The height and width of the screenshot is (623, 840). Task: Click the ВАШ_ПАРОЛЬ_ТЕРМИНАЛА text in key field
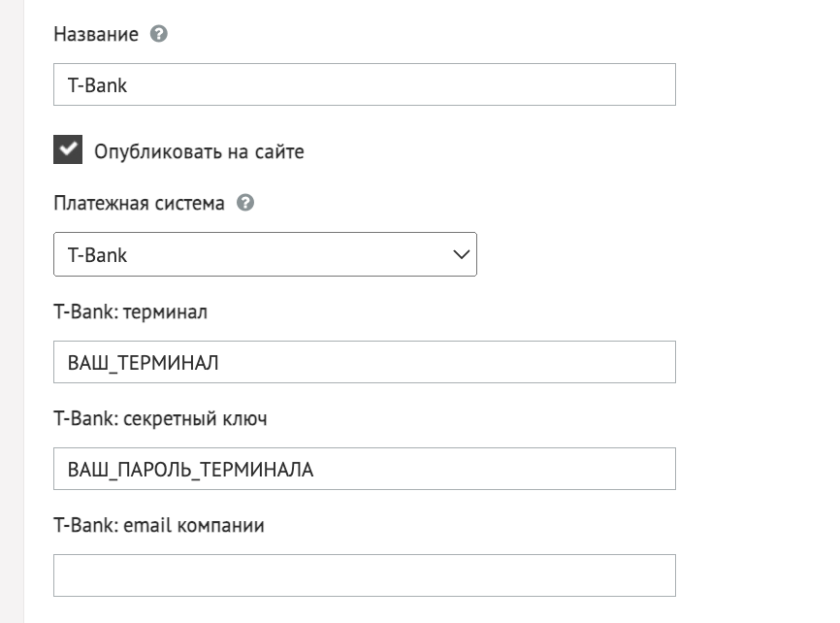190,470
